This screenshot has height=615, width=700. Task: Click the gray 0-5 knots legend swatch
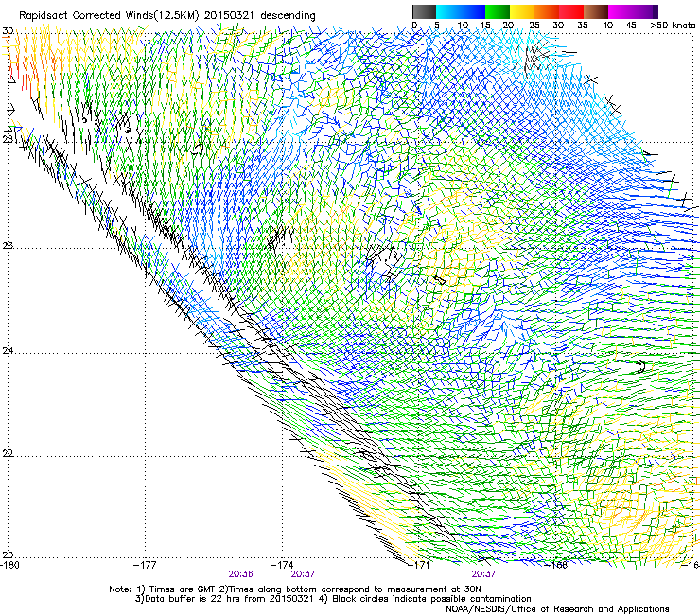pyautogui.click(x=424, y=11)
